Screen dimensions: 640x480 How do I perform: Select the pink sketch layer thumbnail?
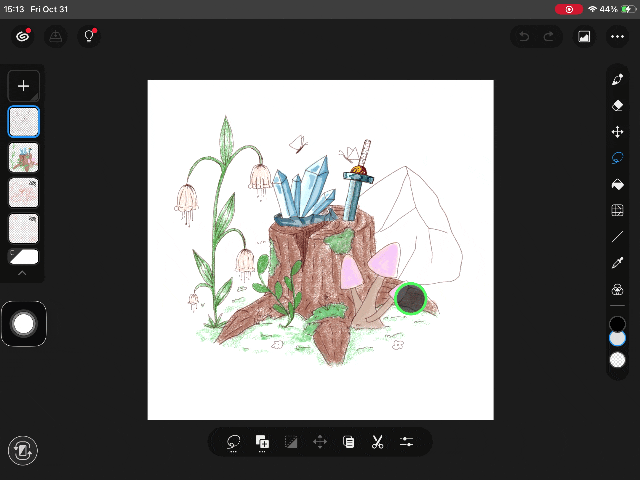(24, 193)
